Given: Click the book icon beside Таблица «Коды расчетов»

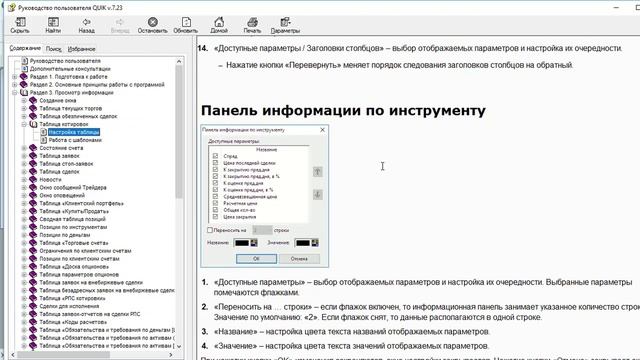Looking at the screenshot, I should (33, 322).
